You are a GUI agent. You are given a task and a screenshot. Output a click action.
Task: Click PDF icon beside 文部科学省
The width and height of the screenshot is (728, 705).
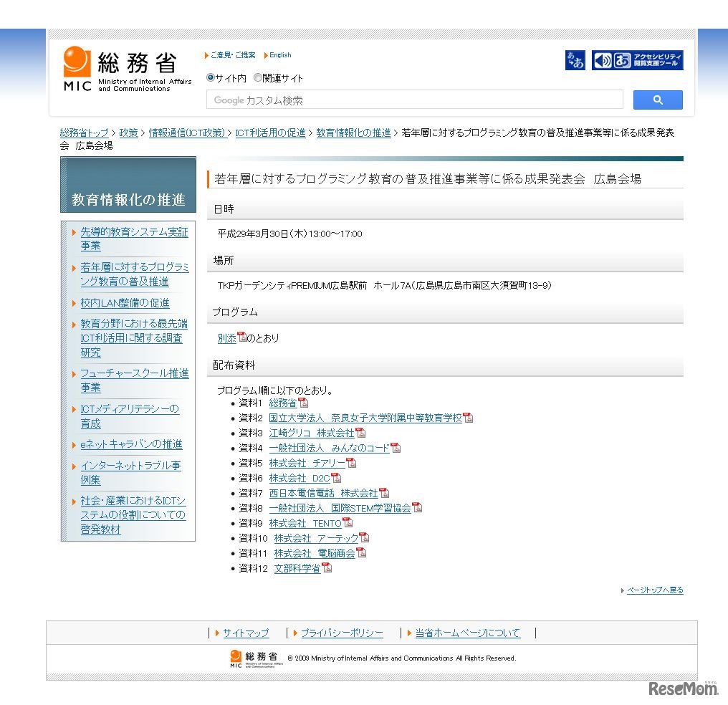[x=327, y=568]
